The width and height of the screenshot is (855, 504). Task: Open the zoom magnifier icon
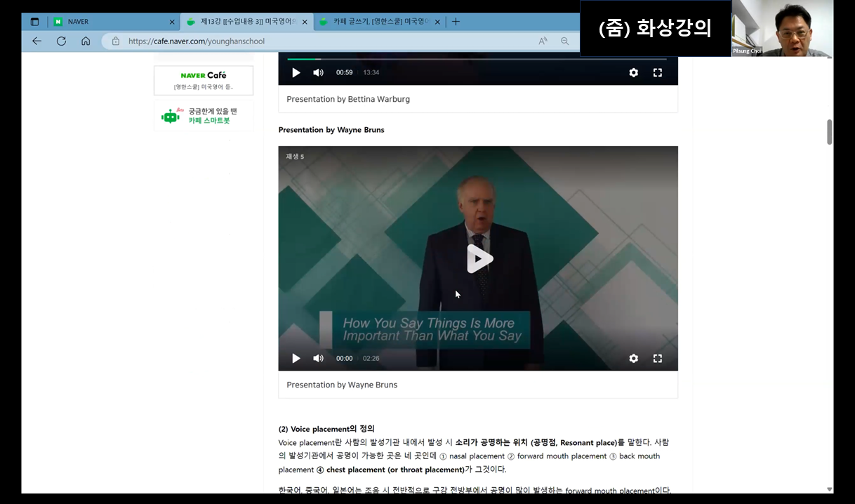click(x=564, y=41)
